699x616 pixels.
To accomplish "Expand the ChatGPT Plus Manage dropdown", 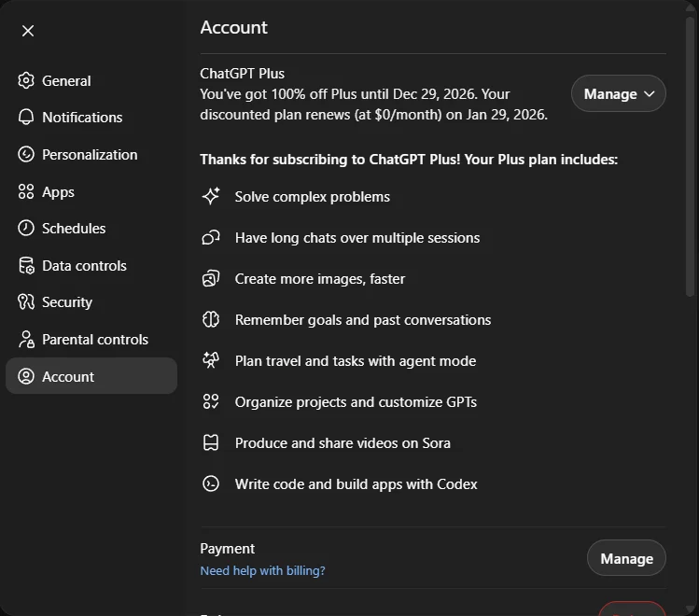I will pyautogui.click(x=618, y=93).
